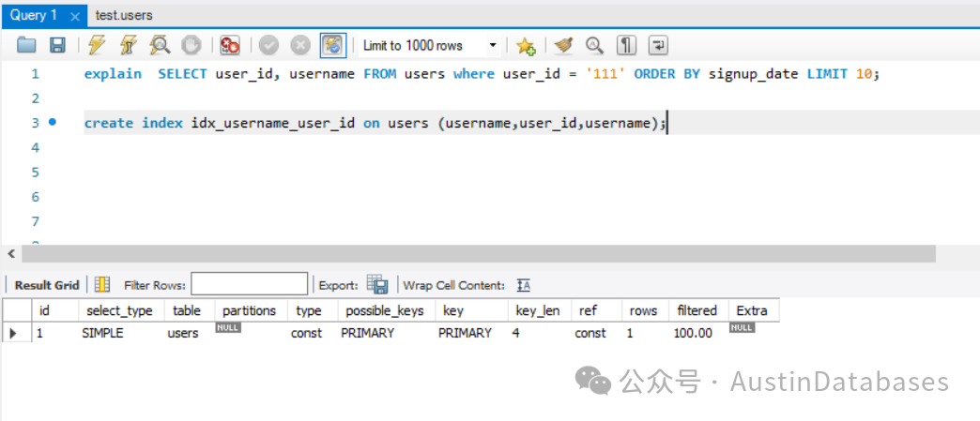Beautify query with the broom icon
The image size is (980, 421).
564,45
